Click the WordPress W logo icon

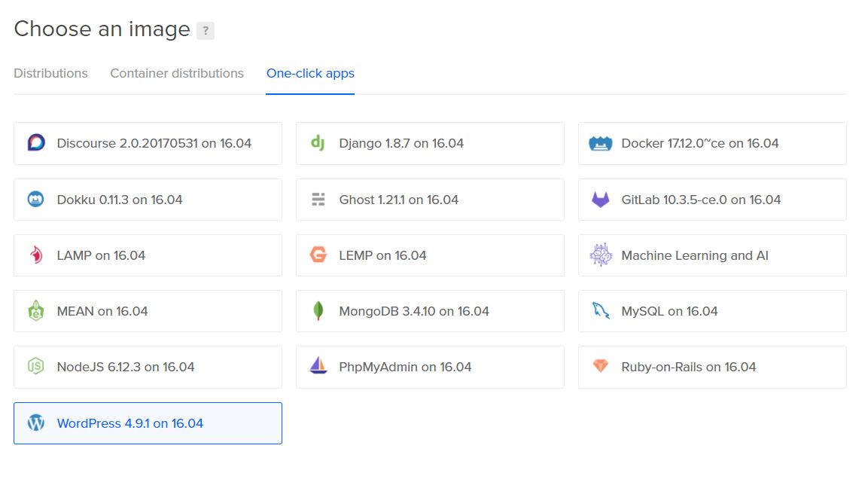36,423
